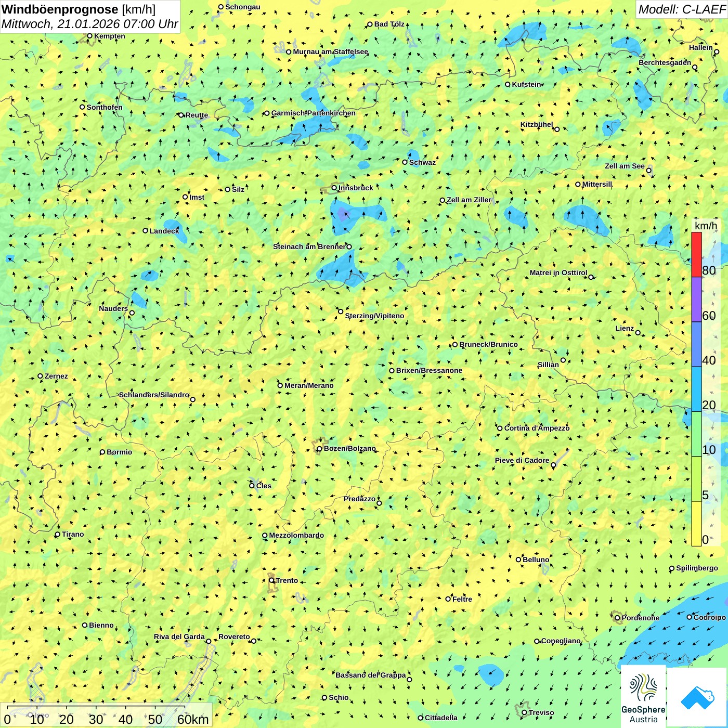Click the Pieve di Cadore label
Image resolution: width=728 pixels, height=728 pixels.
point(522,460)
